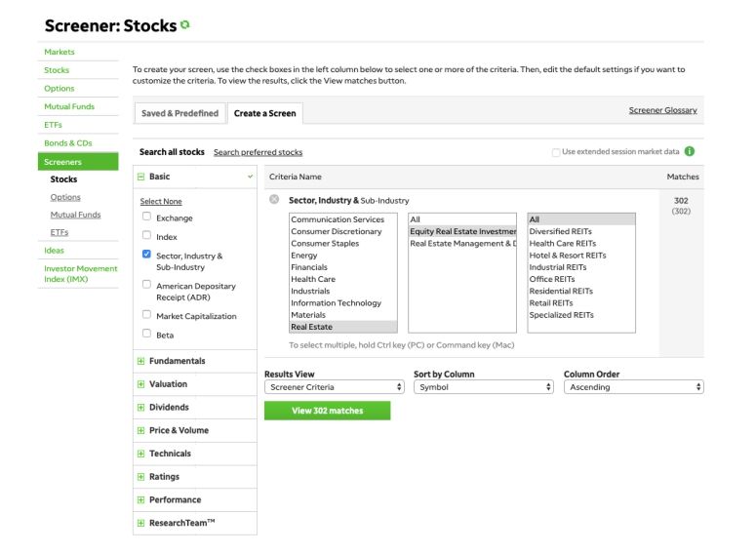Click the green info icon beside extended session data
The height and width of the screenshot is (554, 756).
click(x=690, y=152)
